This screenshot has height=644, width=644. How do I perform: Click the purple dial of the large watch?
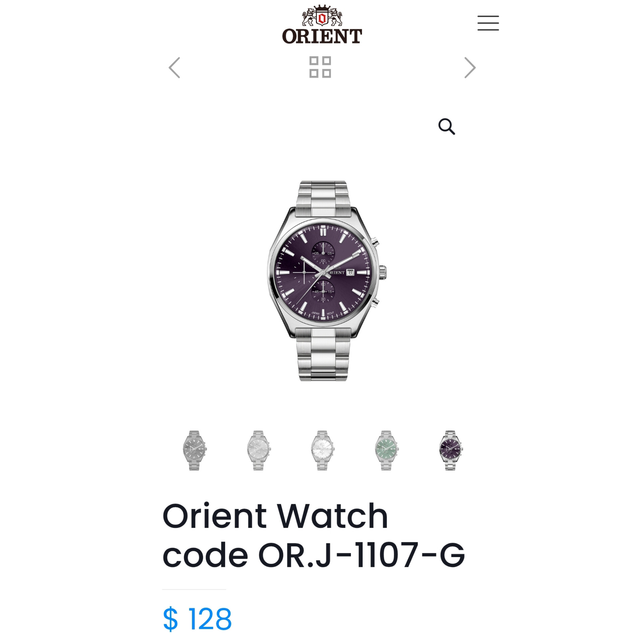(323, 272)
